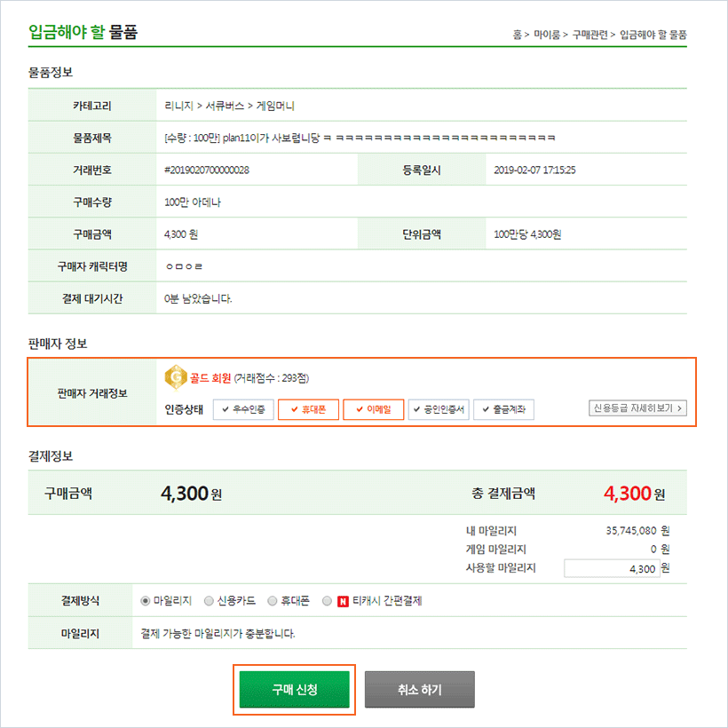Click the gold member badge icon
The width and height of the screenshot is (728, 728).
point(176,378)
